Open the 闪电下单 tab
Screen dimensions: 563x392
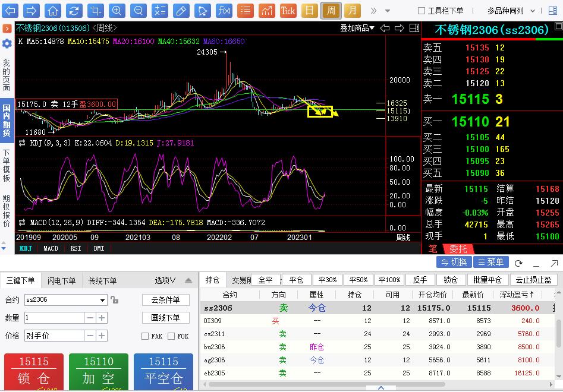coord(61,281)
